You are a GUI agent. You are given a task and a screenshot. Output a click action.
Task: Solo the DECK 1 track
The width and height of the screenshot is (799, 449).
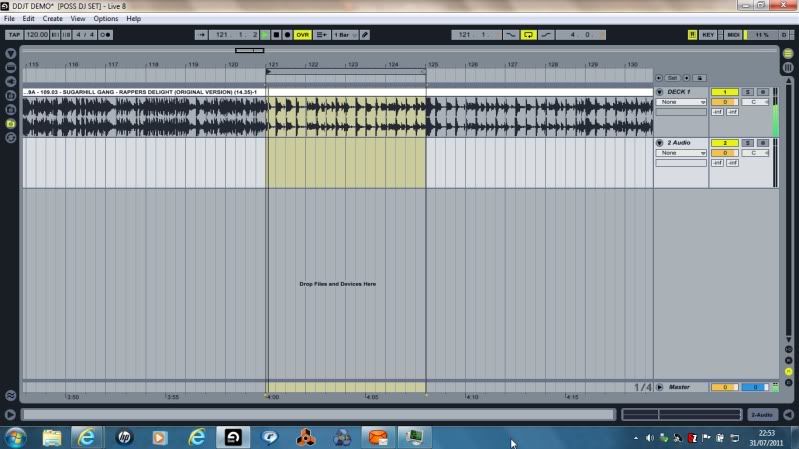[747, 92]
